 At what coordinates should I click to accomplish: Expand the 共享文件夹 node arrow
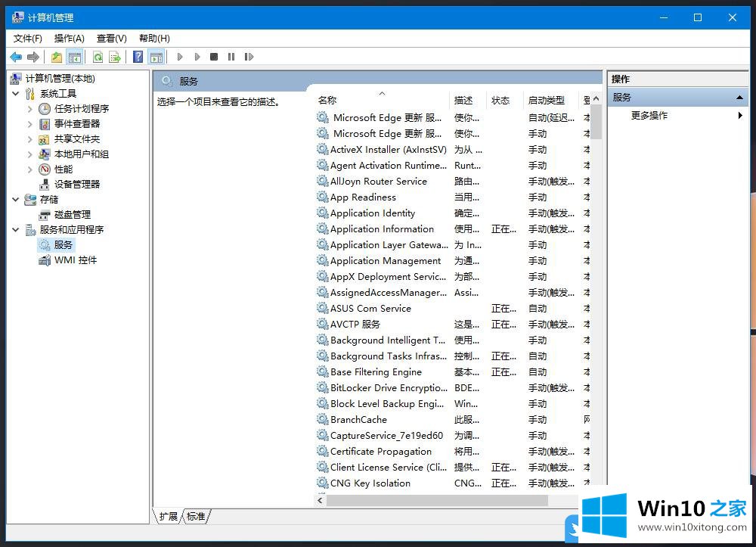pos(30,139)
